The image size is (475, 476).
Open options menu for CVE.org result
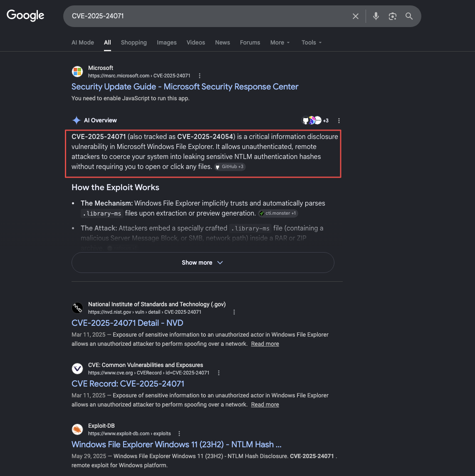tap(218, 373)
